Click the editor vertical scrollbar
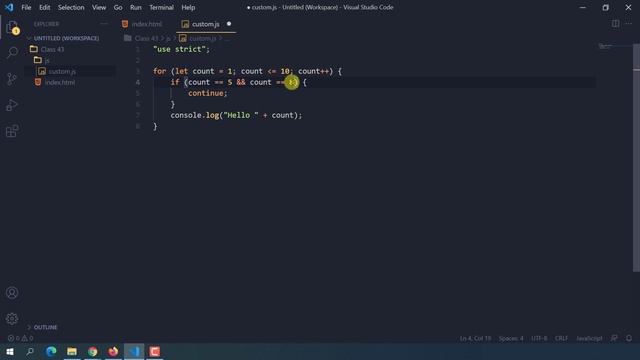640x360 pixels. coord(636,157)
